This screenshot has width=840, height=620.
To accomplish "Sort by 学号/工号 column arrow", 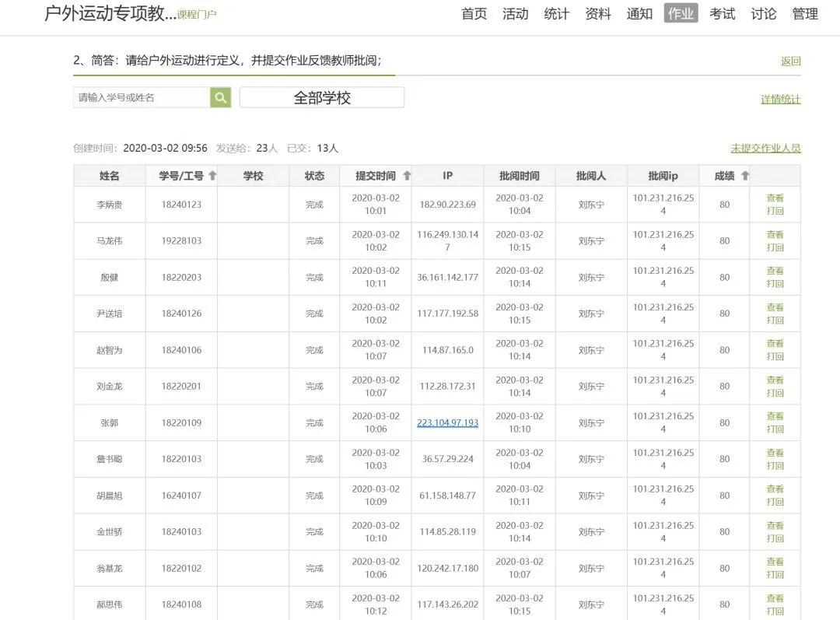I will coord(212,176).
